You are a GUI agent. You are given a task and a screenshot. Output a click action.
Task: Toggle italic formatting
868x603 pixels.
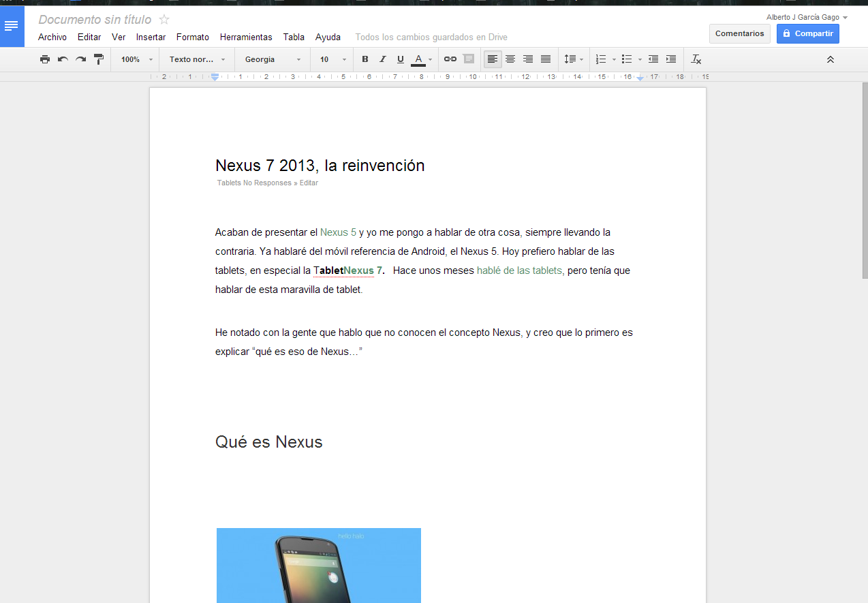click(383, 59)
